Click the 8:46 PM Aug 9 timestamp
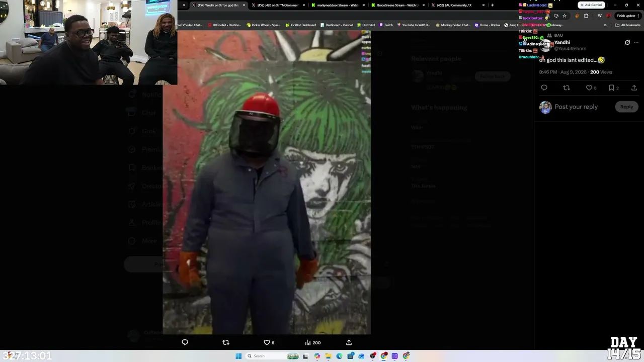 click(x=562, y=72)
